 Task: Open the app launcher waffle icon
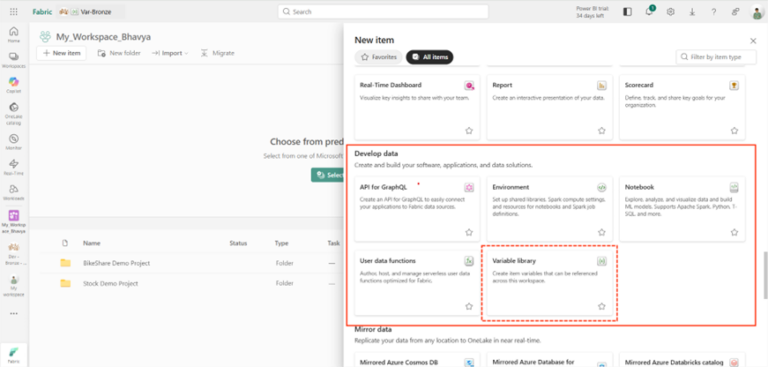(x=14, y=12)
